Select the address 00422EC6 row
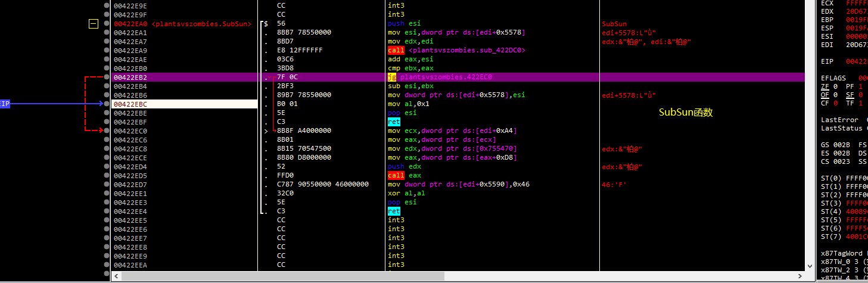This screenshot has height=283, width=868. 130,140
